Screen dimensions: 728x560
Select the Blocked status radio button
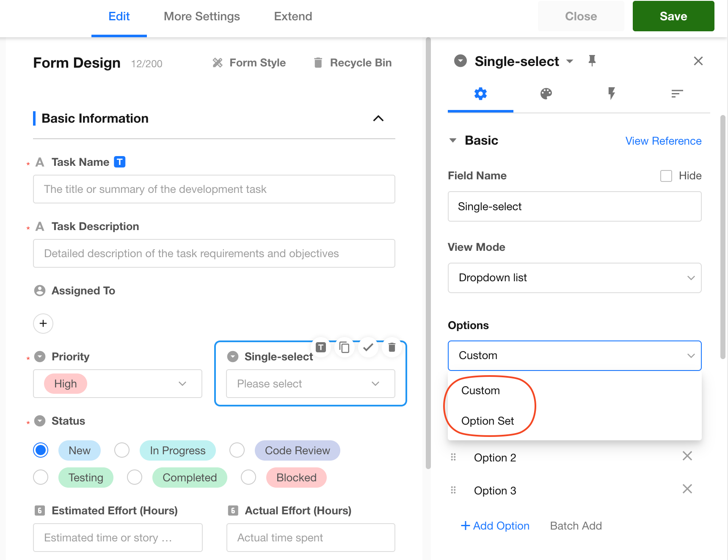click(x=248, y=478)
